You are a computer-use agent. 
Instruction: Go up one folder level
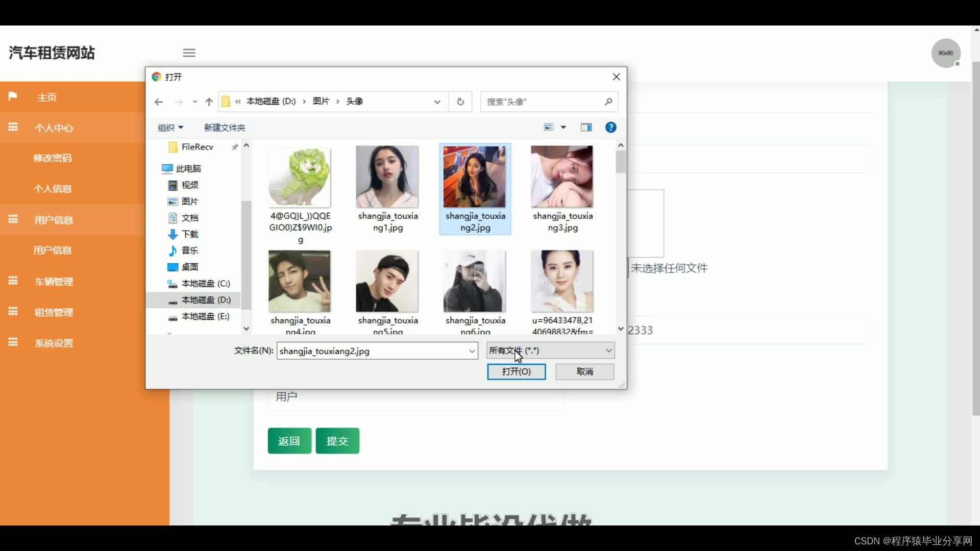[209, 102]
